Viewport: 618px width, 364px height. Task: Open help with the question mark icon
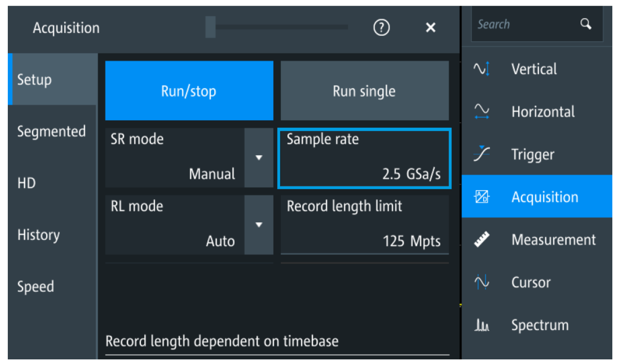click(381, 27)
